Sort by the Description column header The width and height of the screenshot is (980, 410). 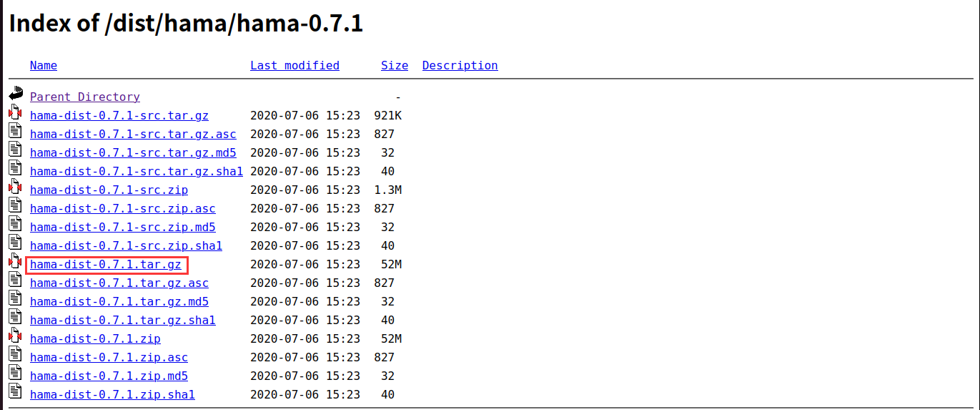(460, 65)
